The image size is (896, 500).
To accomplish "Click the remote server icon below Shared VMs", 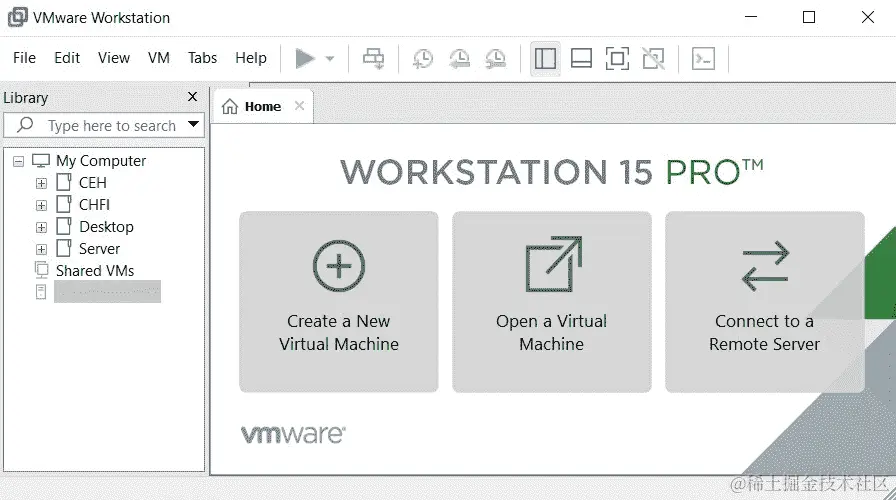I will click(41, 291).
